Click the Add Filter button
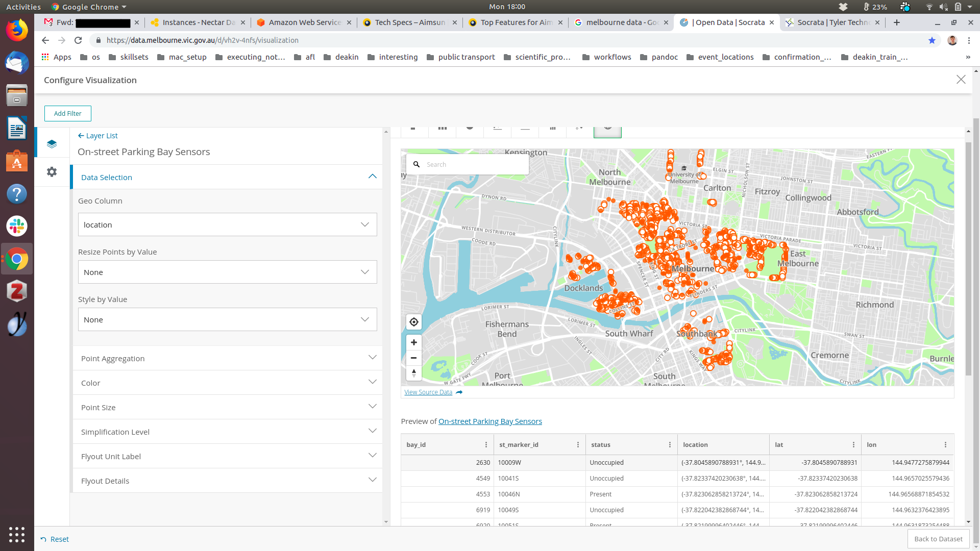The height and width of the screenshot is (551, 980). coord(67,113)
